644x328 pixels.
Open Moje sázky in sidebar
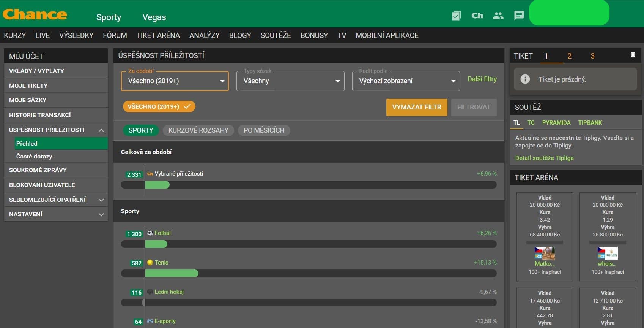(x=56, y=100)
